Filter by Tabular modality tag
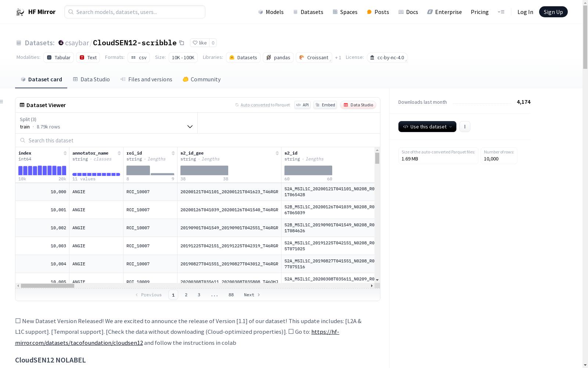Screen dimensions: 588x368 (58, 57)
